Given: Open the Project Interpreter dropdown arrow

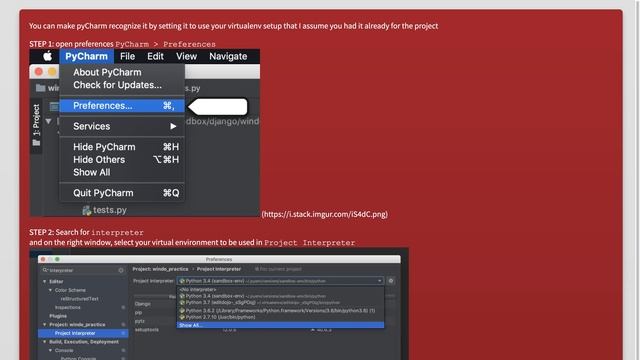Looking at the screenshot, I should click(380, 281).
